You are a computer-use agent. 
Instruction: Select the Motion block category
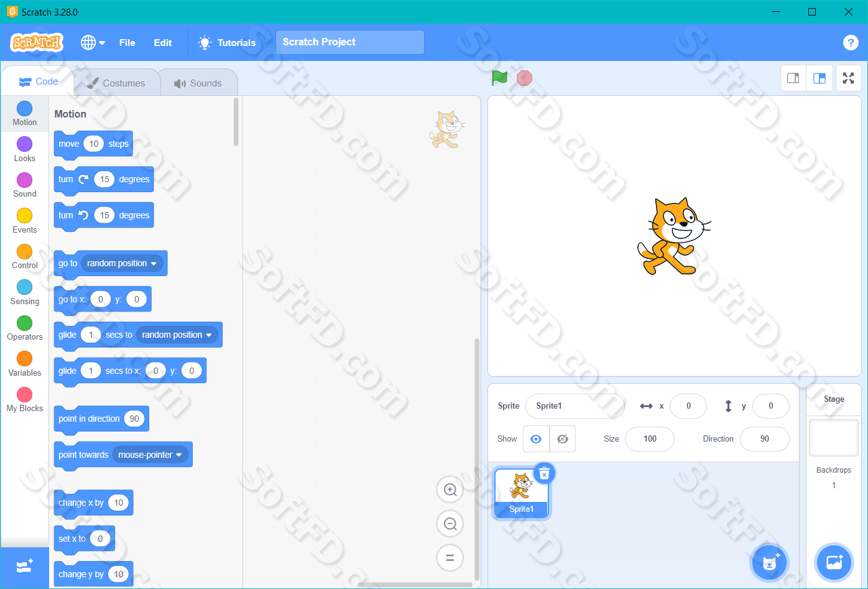pyautogui.click(x=25, y=114)
